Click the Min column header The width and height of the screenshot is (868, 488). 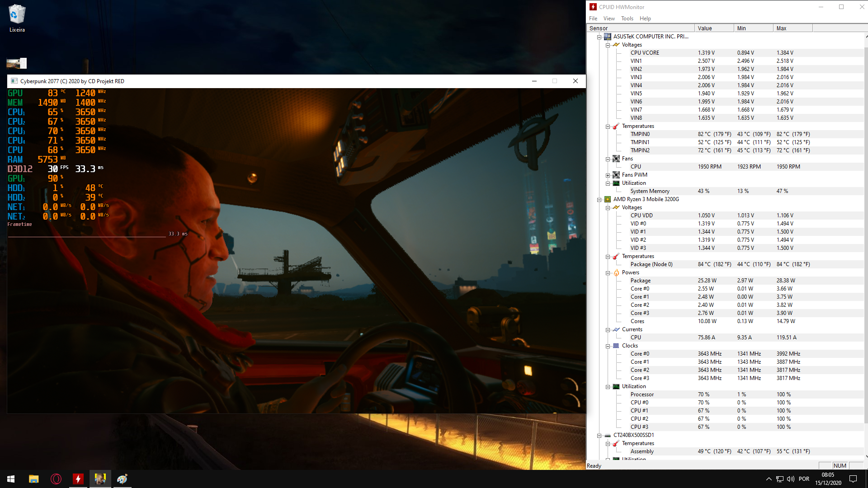coord(753,28)
